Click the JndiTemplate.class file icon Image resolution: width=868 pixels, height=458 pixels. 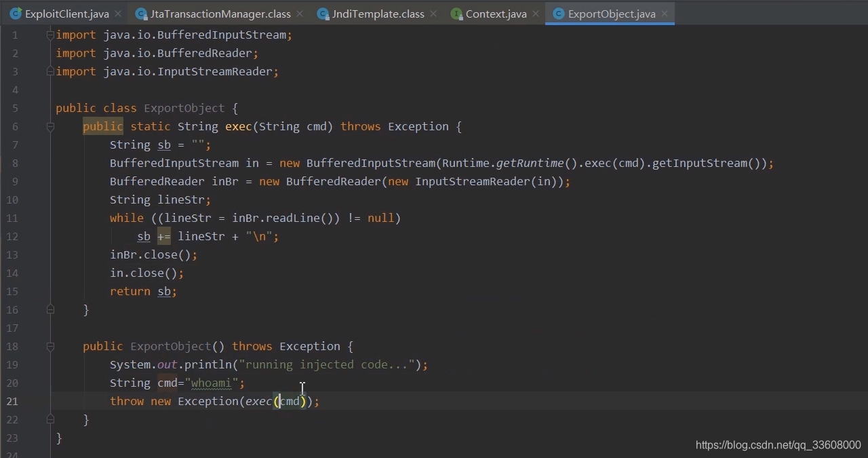click(323, 14)
